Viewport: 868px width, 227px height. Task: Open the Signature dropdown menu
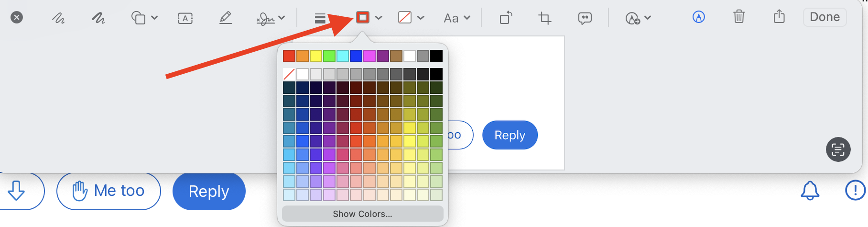(x=271, y=18)
